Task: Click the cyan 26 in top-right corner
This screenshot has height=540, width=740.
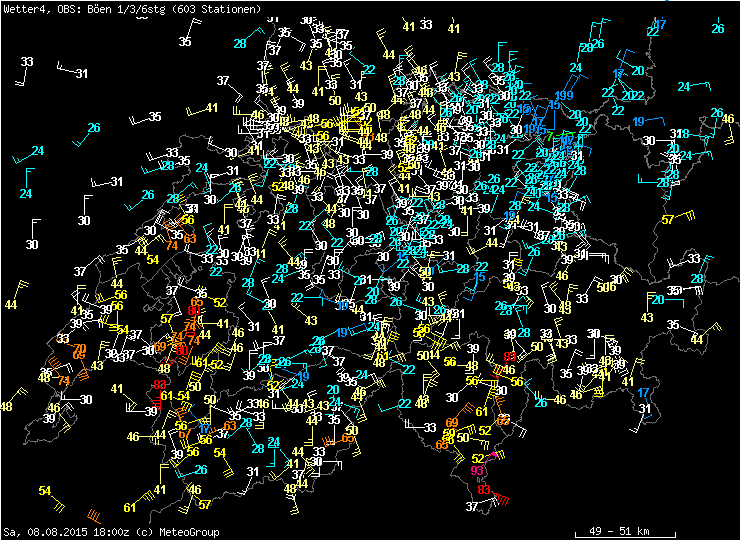Action: click(x=718, y=29)
